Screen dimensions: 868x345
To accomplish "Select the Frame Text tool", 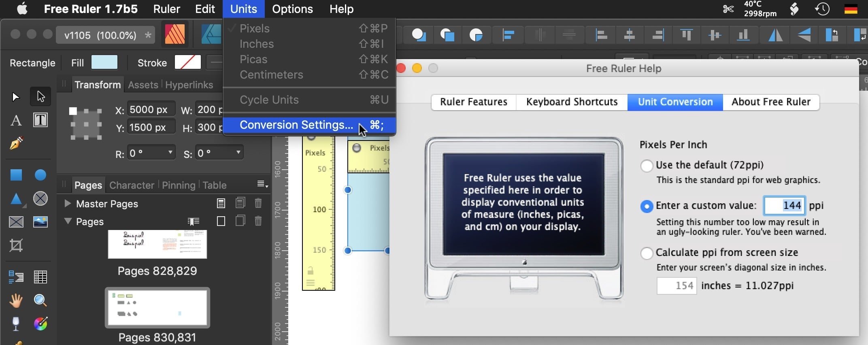I will (x=40, y=120).
